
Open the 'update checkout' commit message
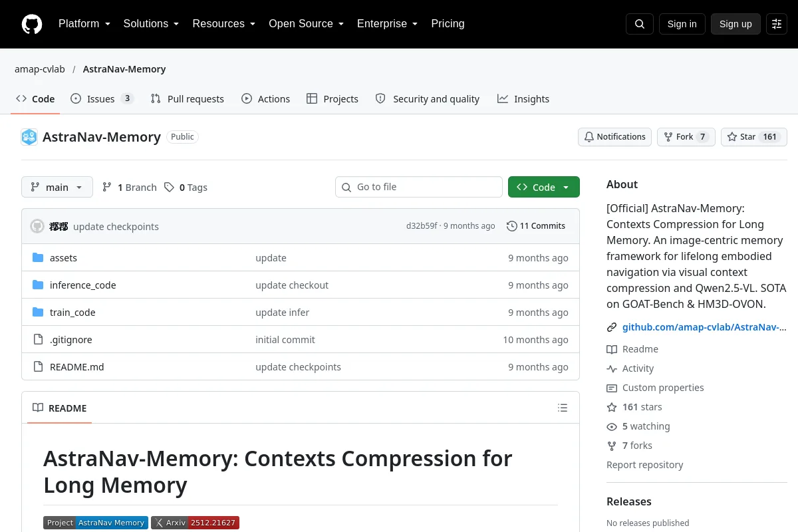click(x=292, y=285)
